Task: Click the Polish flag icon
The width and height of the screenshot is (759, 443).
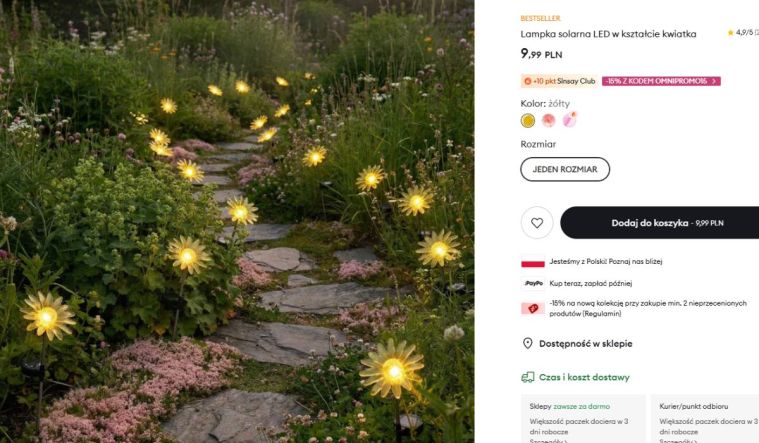Action: tap(533, 262)
